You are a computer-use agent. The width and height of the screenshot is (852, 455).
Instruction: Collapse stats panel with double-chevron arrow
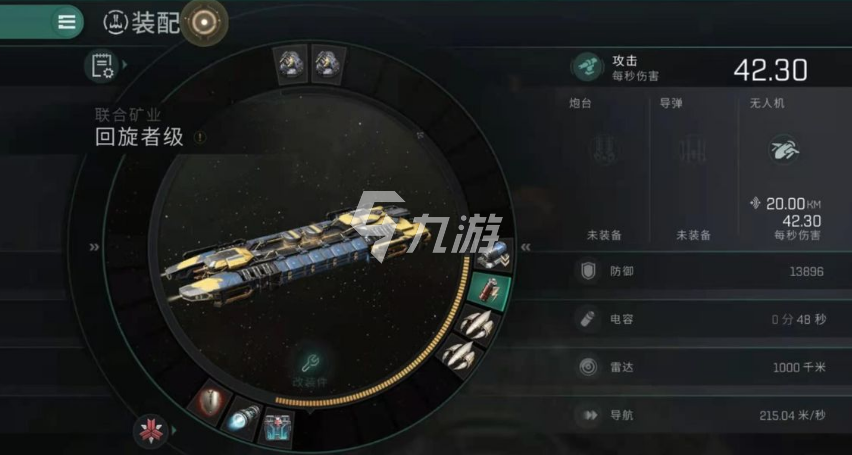point(525,247)
